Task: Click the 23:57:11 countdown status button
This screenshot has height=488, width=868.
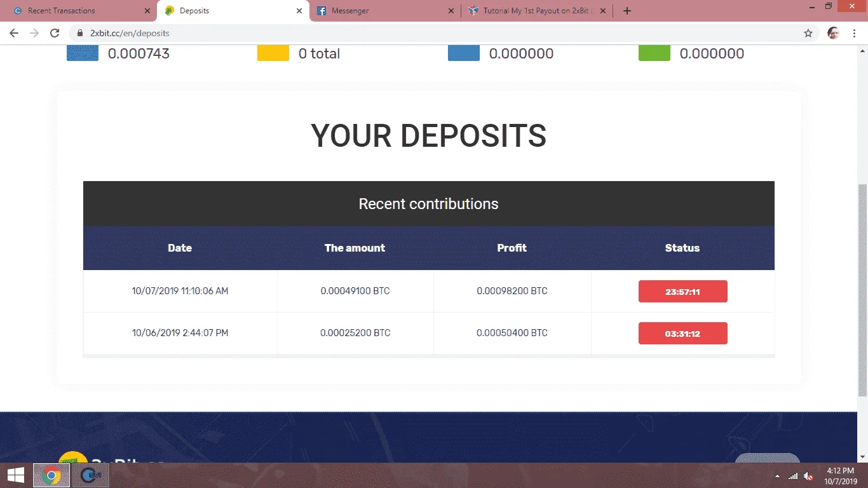Action: click(683, 292)
